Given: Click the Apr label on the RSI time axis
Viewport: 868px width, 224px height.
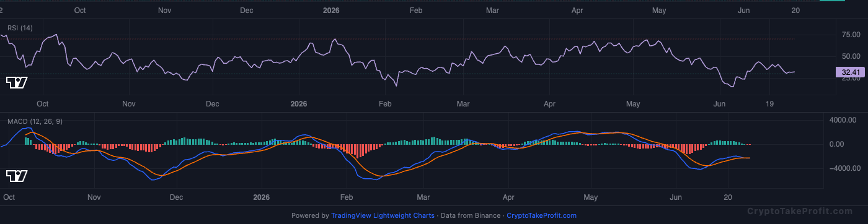Looking at the screenshot, I should pyautogui.click(x=549, y=103).
